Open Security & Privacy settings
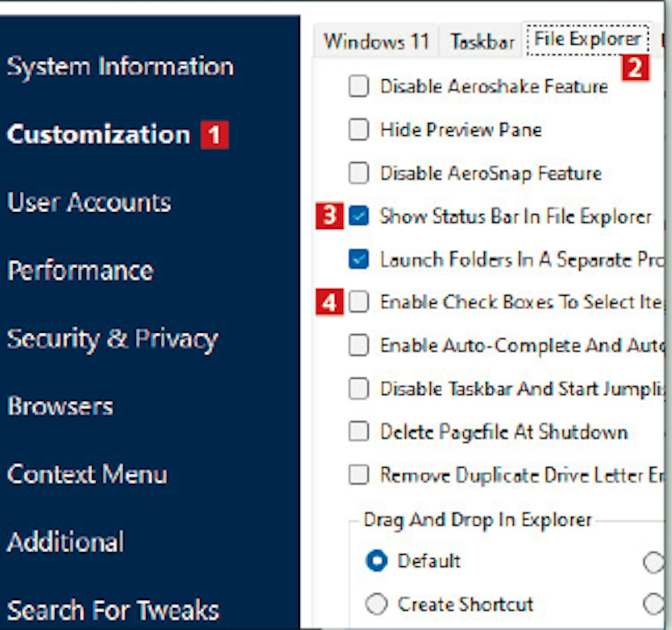The width and height of the screenshot is (672, 630). pyautogui.click(x=112, y=339)
